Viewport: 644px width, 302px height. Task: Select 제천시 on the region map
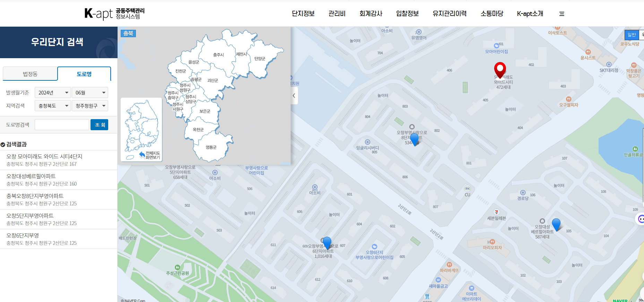pyautogui.click(x=241, y=54)
